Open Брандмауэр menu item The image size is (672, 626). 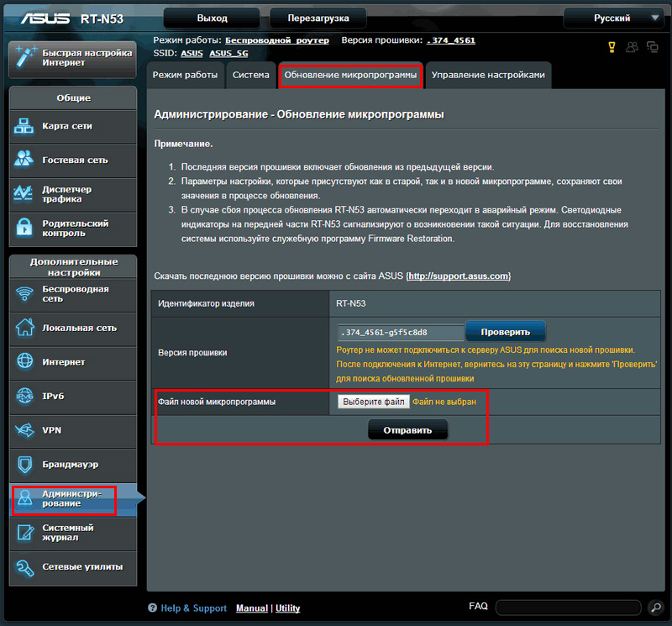73,465
